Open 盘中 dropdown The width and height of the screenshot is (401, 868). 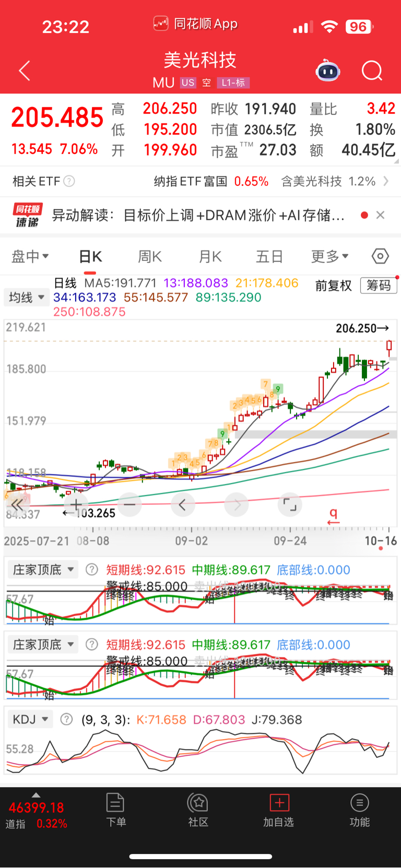coord(30,256)
